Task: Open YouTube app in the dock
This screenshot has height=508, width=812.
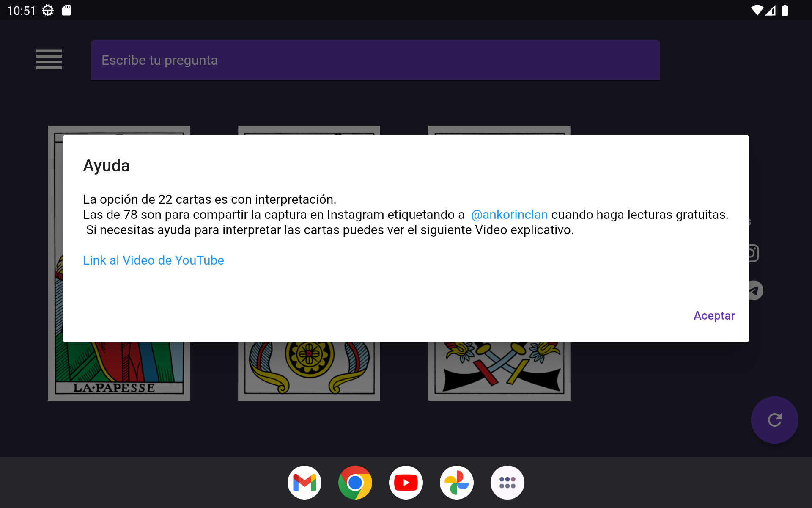Action: tap(406, 483)
